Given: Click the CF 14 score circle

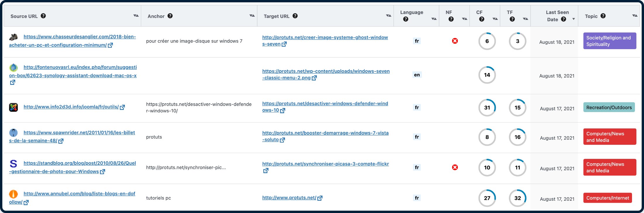Looking at the screenshot, I should point(487,75).
